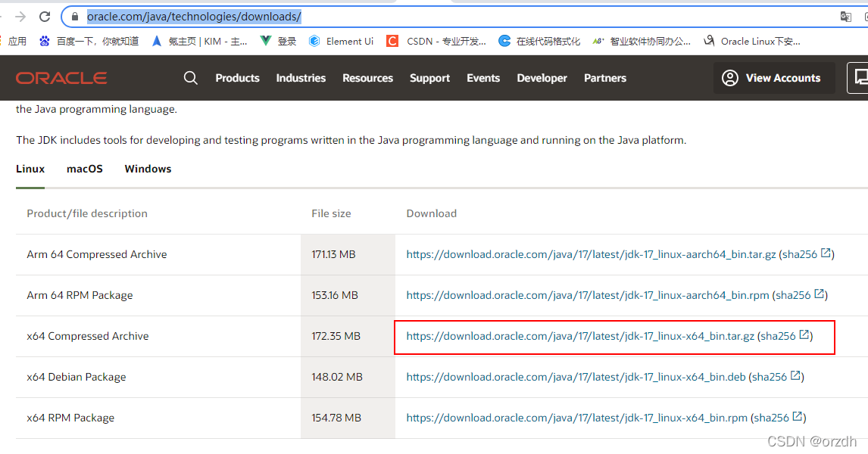Open the Oracle site search icon
Image resolution: width=868 pixels, height=454 pixels.
pos(190,78)
